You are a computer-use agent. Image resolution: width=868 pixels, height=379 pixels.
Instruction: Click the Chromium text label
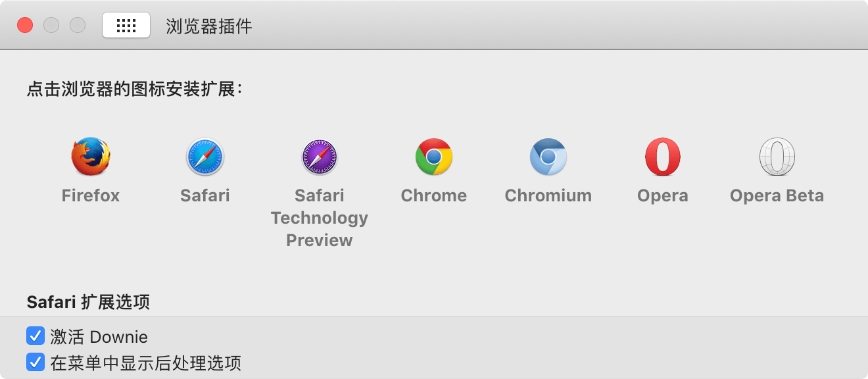coord(548,195)
